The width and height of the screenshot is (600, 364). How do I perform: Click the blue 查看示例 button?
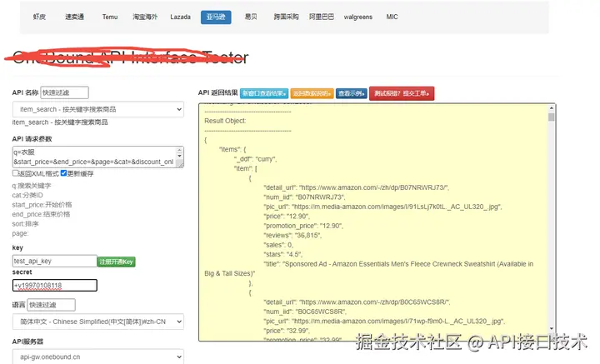352,93
